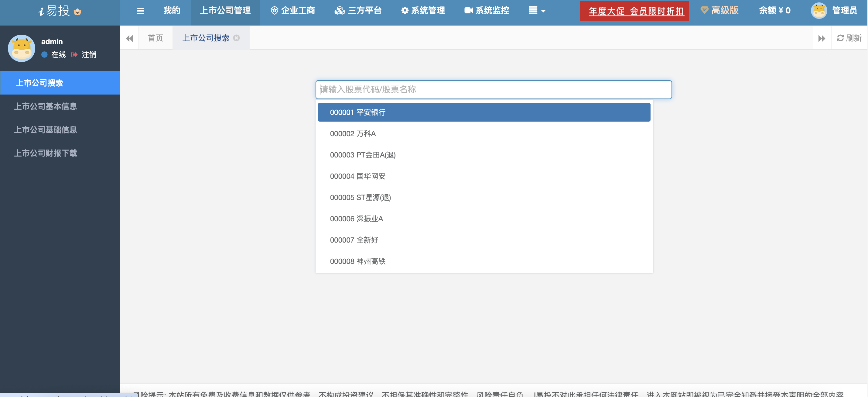
Task: Switch to the 首页 tab
Action: [x=155, y=38]
